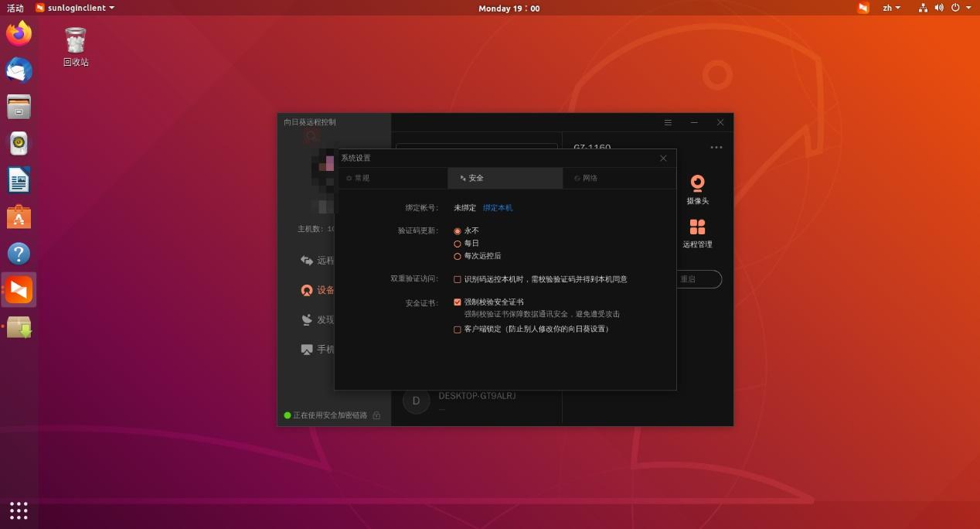This screenshot has width=980, height=529.
Task: Enable 双重验证访问 checkbox
Action: click(458, 279)
